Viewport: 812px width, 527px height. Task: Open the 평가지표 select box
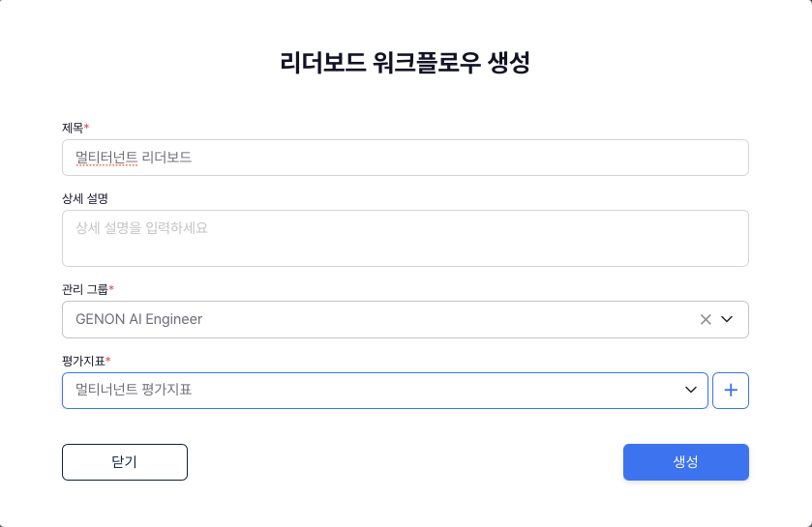click(x=385, y=391)
